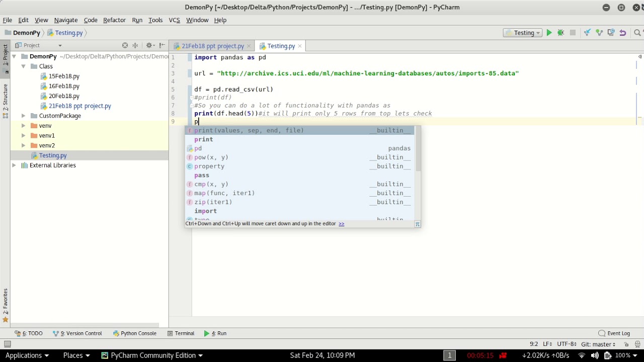The image size is (644, 362).
Task: Click the completion popup scrollbar
Action: click(x=418, y=149)
